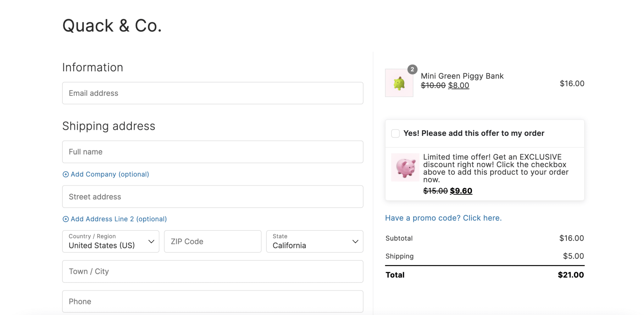Click the quantity badge showing 2

[x=412, y=69]
